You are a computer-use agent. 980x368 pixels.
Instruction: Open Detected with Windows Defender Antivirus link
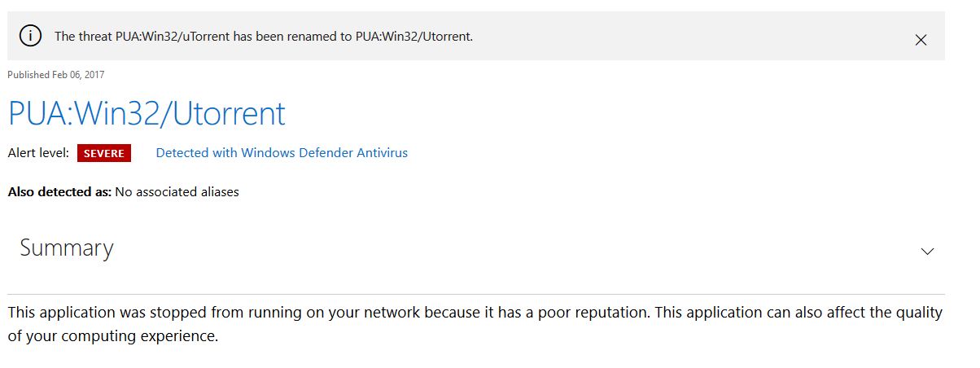pyautogui.click(x=282, y=152)
